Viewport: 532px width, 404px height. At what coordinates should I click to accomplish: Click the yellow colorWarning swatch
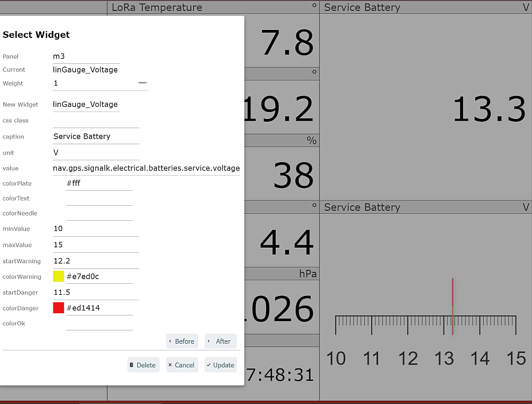tap(57, 276)
